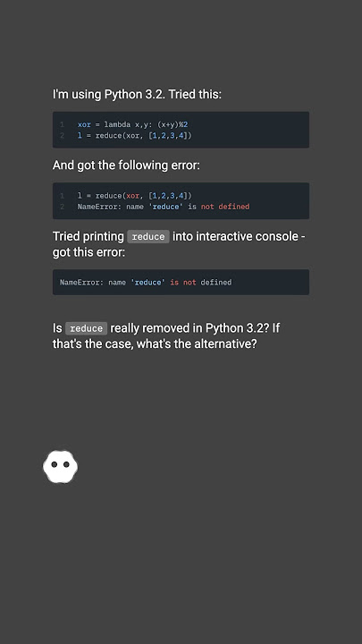362x644 pixels.
Task: Click inline reduce code after "Tried printing"
Action: 148,236
